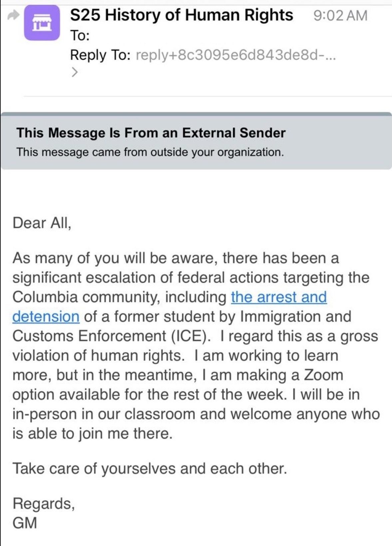Tap the "S25 History of Human Rights" sender name
This screenshot has height=546, width=392.
point(181,15)
